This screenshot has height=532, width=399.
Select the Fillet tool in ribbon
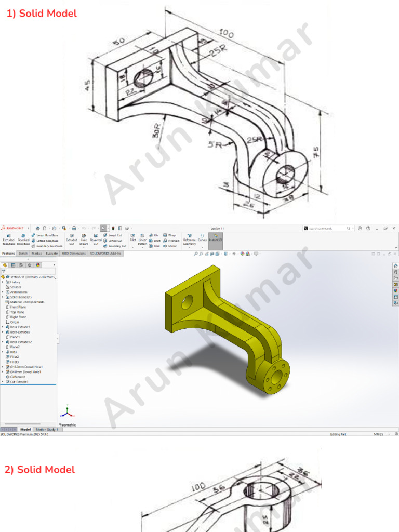coord(132,237)
